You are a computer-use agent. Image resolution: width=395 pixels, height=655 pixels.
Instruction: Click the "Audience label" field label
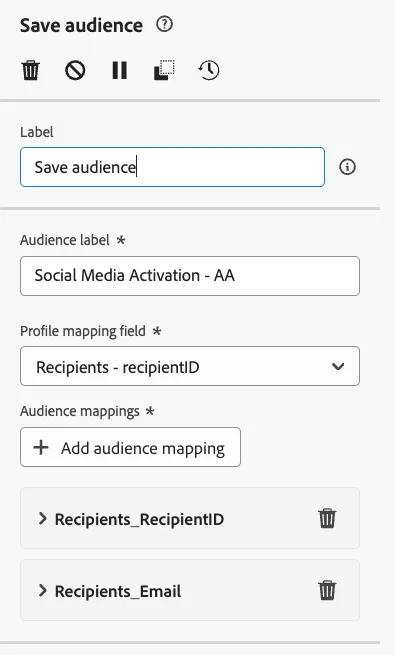(65, 240)
